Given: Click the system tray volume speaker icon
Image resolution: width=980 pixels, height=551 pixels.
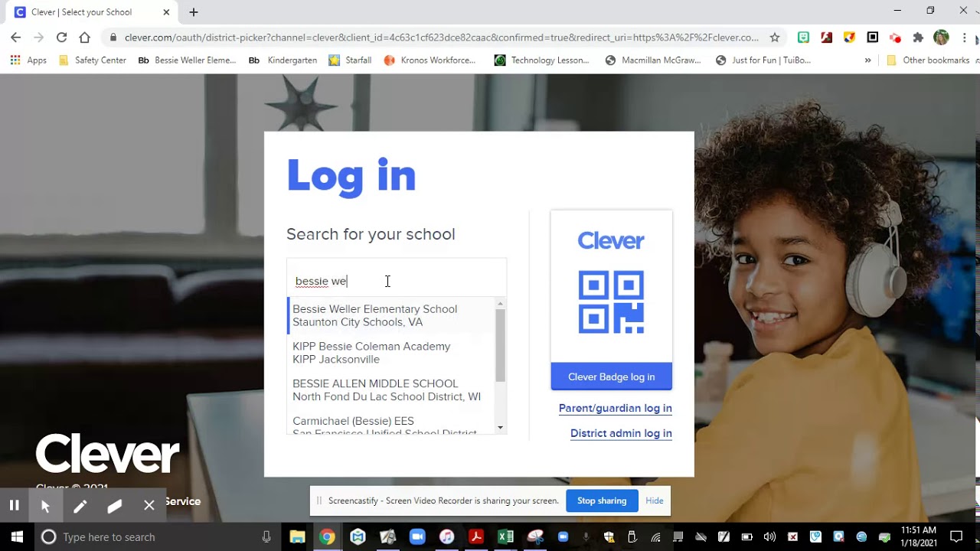Looking at the screenshot, I should [x=769, y=536].
